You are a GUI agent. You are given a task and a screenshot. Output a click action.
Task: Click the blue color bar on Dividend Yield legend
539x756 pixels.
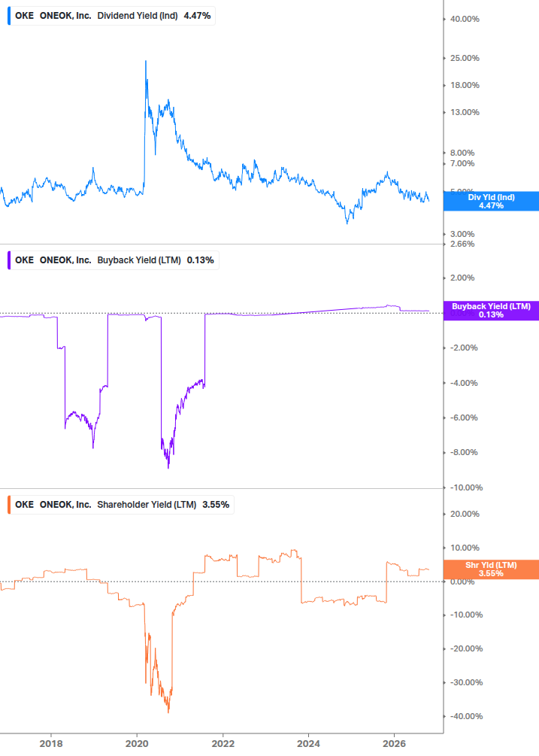9,16
